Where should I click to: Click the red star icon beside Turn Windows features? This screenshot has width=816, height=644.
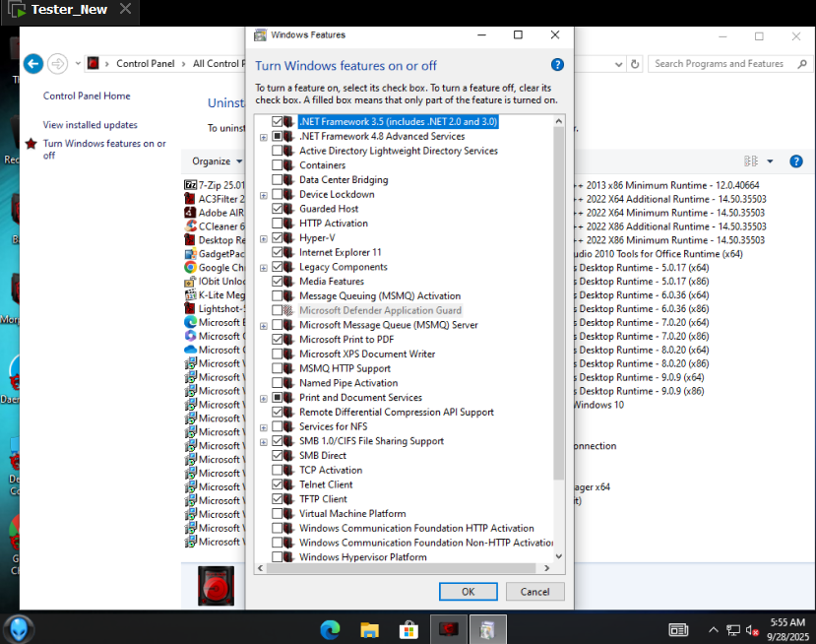click(31, 143)
